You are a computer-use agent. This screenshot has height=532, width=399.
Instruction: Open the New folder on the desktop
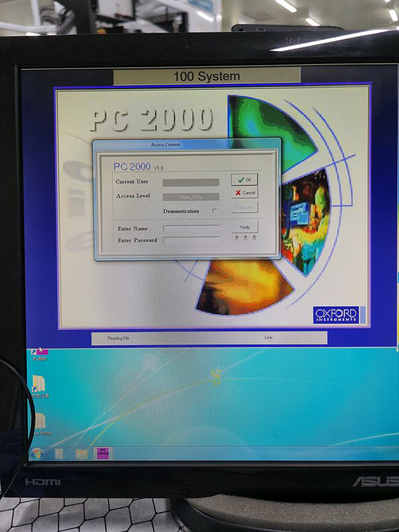click(41, 424)
